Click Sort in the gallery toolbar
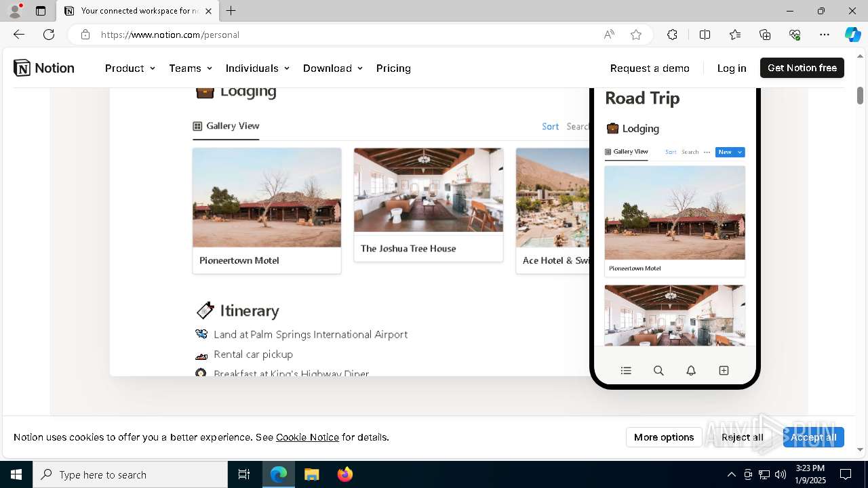The width and height of the screenshot is (868, 488). [x=550, y=127]
